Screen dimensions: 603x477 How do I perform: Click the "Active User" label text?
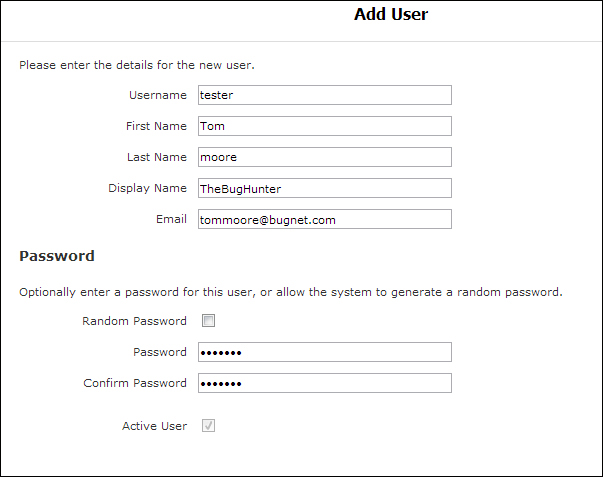point(154,426)
